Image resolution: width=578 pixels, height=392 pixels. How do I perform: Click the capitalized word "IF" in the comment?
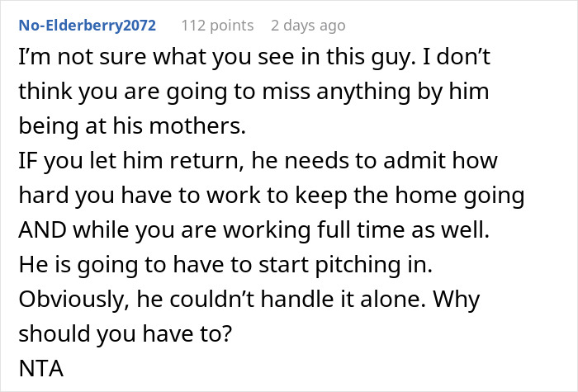point(28,161)
